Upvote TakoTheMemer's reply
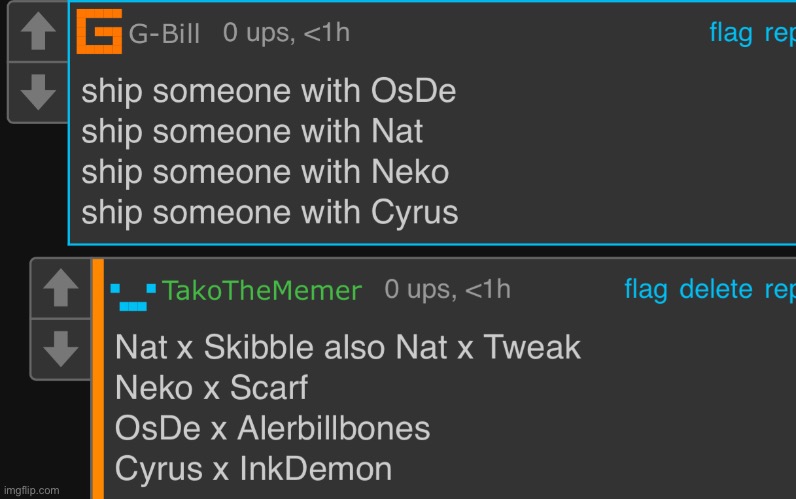Image resolution: width=796 pixels, height=499 pixels. coord(60,288)
